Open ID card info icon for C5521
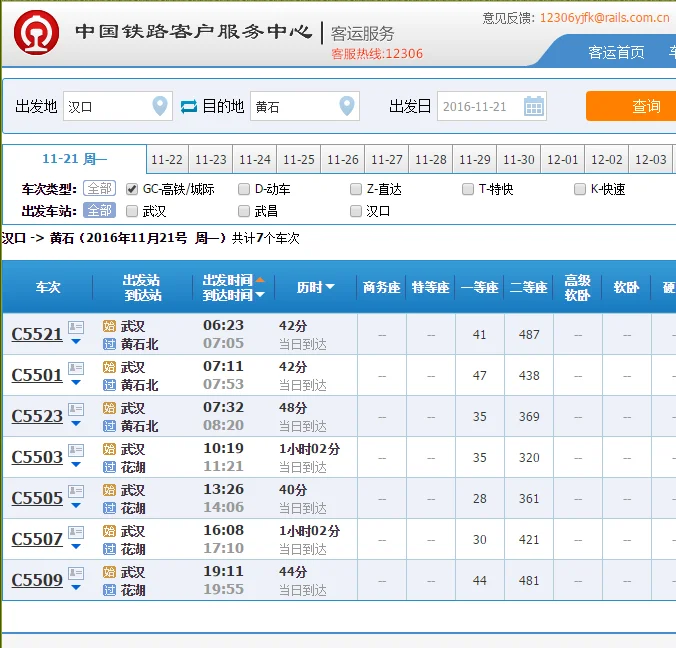Viewport: 676px width, 648px height. click(x=76, y=327)
